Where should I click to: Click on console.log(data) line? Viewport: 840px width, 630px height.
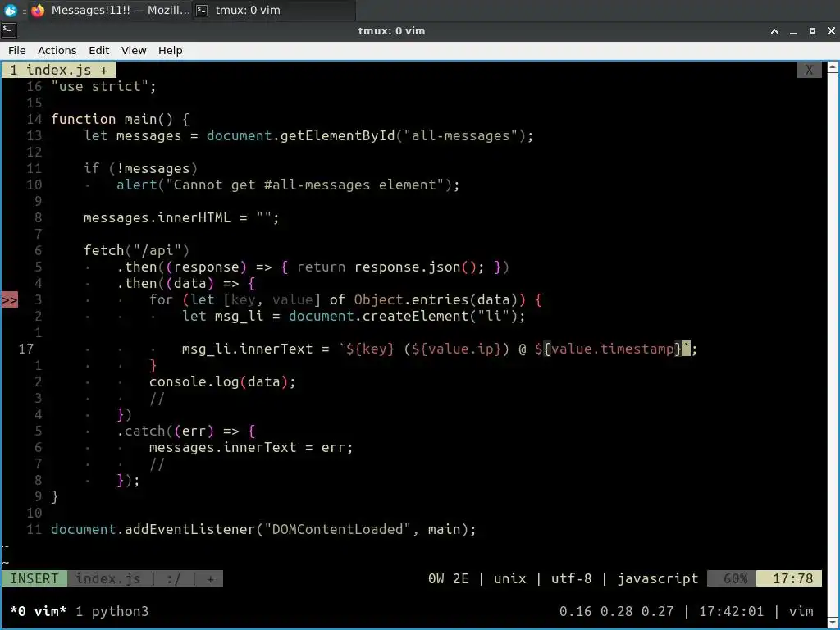point(222,381)
